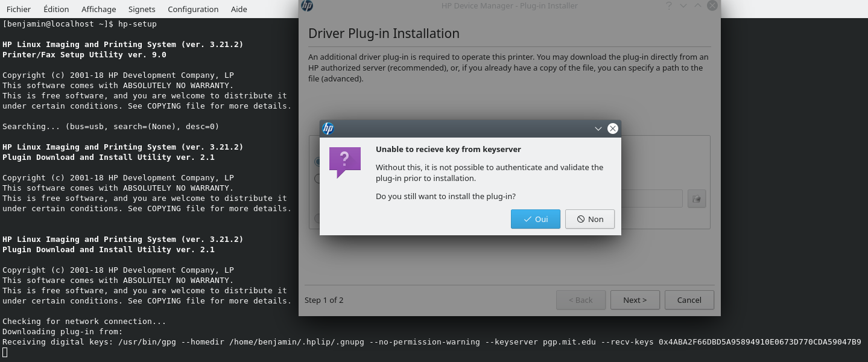This screenshot has width=868, height=362.
Task: Click 'Do you still want to install' text
Action: tap(446, 196)
